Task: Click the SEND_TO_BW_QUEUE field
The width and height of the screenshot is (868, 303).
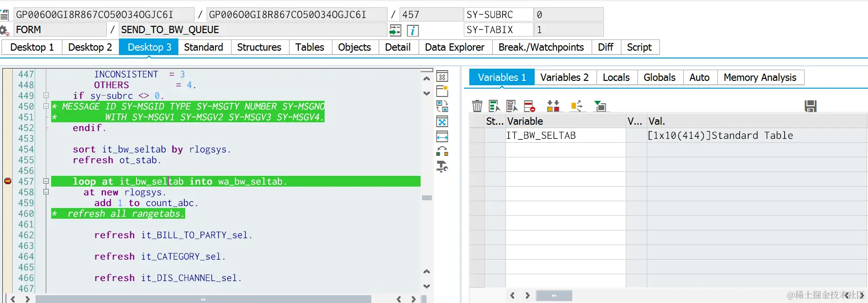Action: tap(253, 30)
